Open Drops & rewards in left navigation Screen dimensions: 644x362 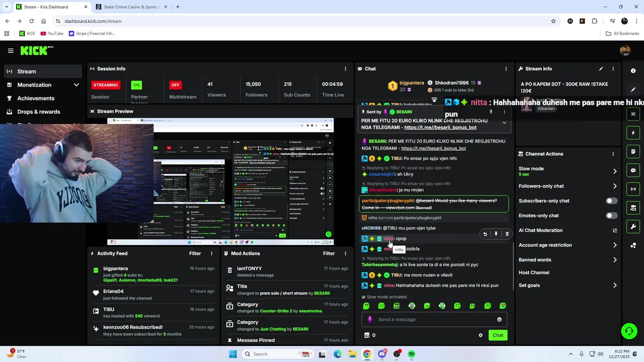(x=43, y=112)
